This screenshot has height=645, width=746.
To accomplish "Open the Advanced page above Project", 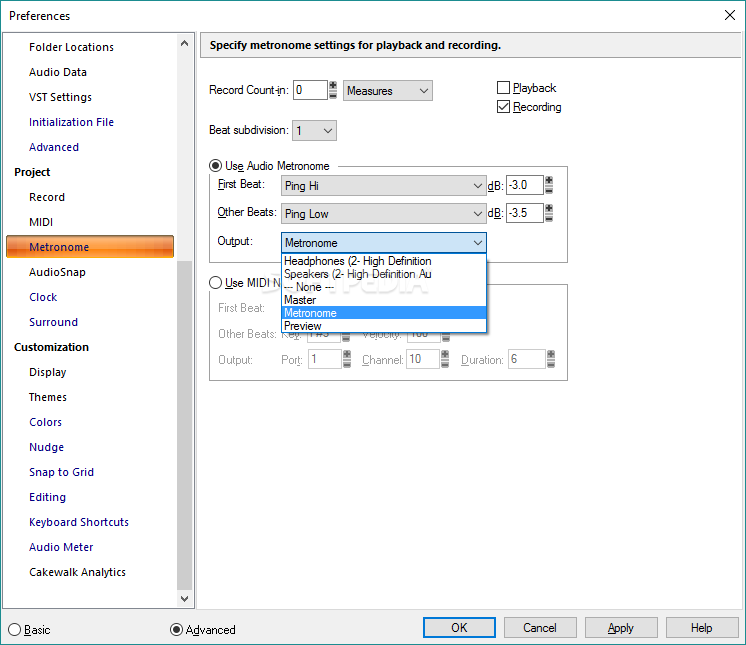I will tap(54, 147).
